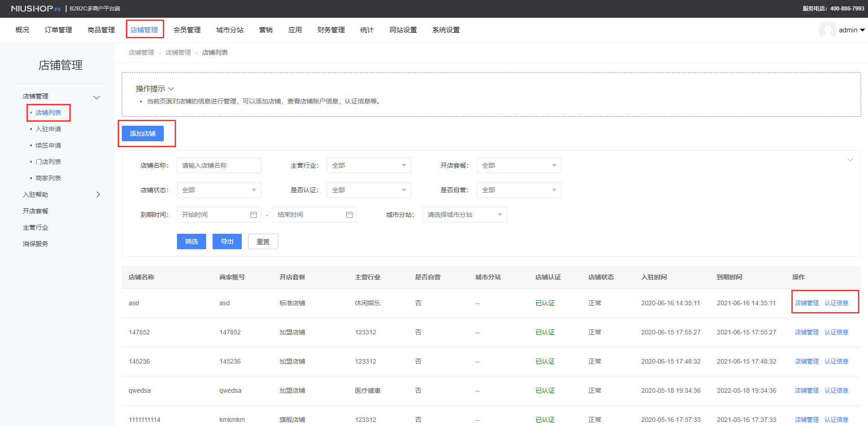Collapse the 操作提示 chevron

click(x=171, y=88)
